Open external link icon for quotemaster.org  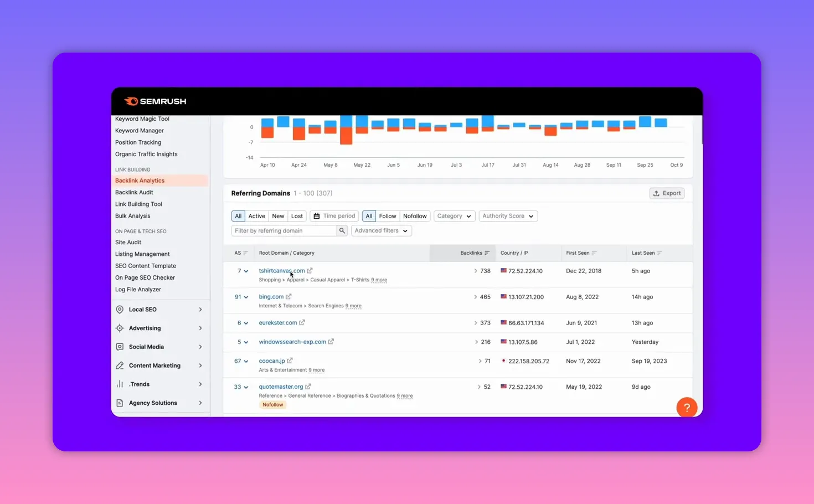[x=308, y=387]
